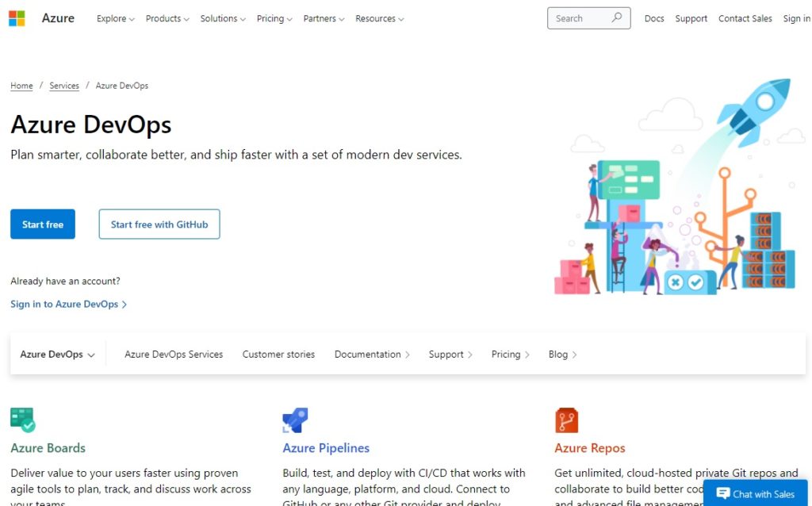The image size is (812, 506).
Task: Click the Start free button
Action: [x=42, y=224]
